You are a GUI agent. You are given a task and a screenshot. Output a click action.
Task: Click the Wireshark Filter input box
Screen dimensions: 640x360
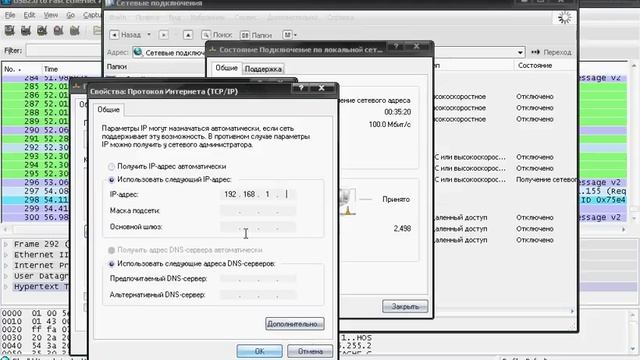click(x=64, y=51)
